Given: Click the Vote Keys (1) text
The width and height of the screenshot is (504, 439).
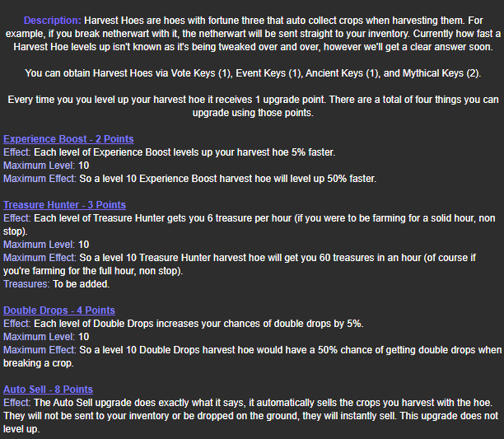Looking at the screenshot, I should 201,73.
